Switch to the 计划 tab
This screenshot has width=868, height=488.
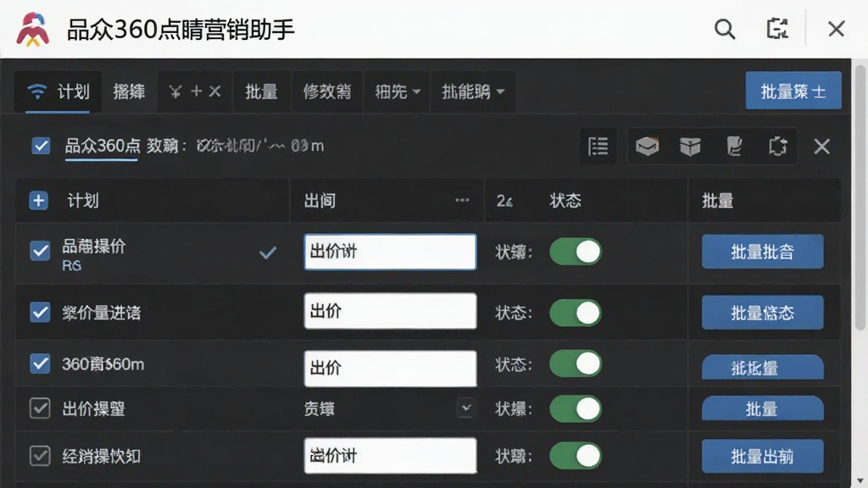coord(58,91)
